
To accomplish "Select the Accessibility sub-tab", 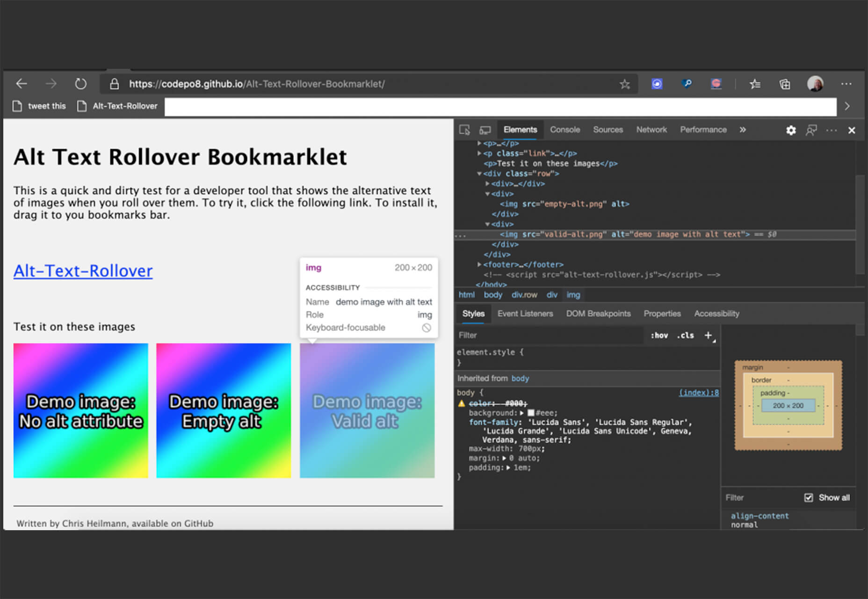I will pyautogui.click(x=716, y=314).
